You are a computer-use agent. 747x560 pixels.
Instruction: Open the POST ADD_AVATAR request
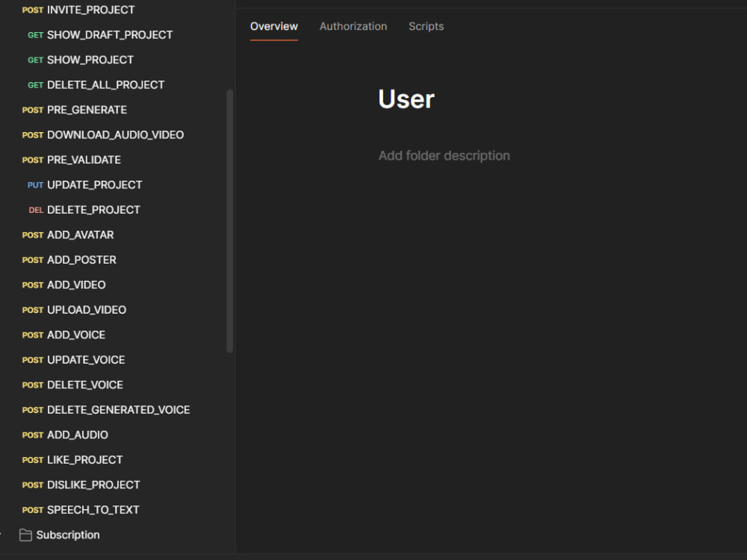pos(68,234)
